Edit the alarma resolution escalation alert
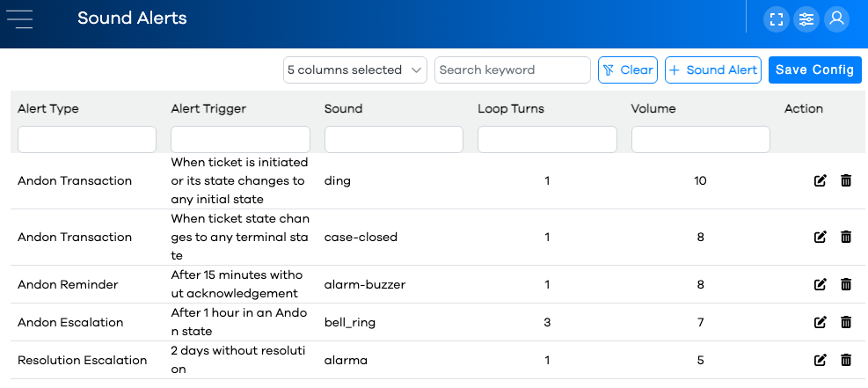Viewport: 868px width, 388px height. click(821, 361)
